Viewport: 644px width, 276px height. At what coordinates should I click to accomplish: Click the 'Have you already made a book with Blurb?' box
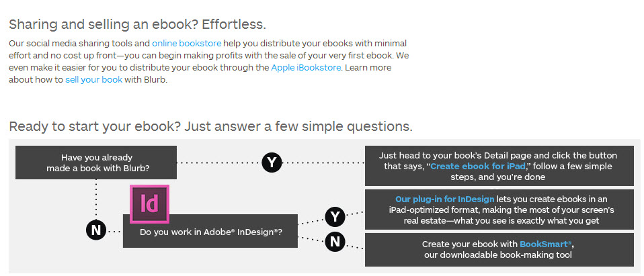98,163
